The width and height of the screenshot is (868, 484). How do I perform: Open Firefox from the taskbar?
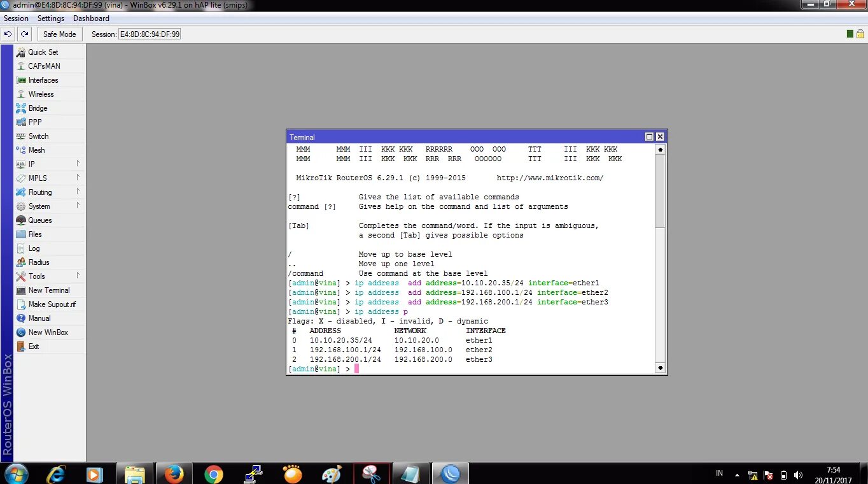click(174, 474)
